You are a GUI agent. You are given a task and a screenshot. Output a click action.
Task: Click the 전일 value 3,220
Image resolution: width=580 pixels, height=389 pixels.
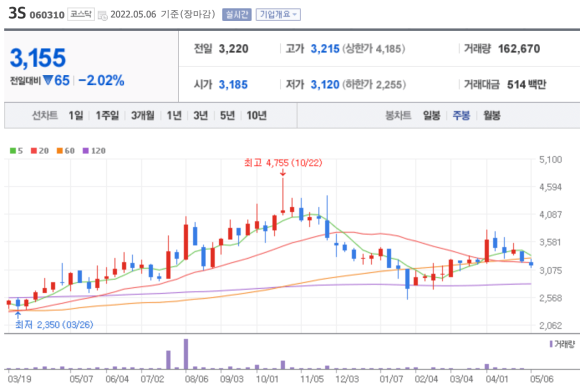click(x=233, y=48)
